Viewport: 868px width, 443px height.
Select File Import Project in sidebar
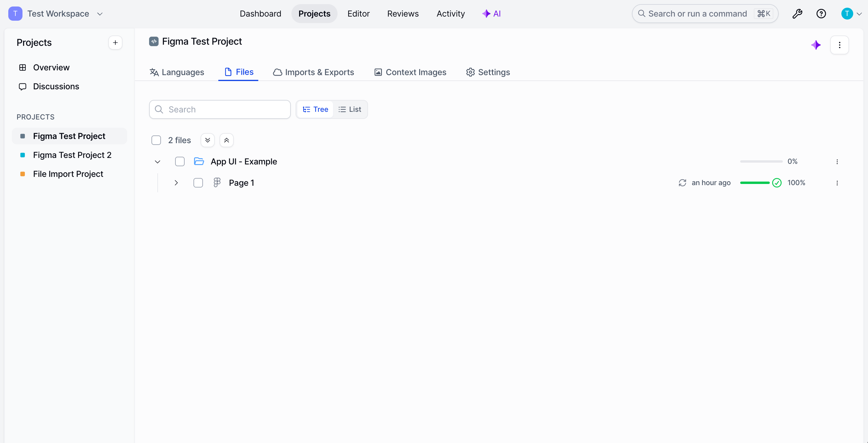coord(70,174)
